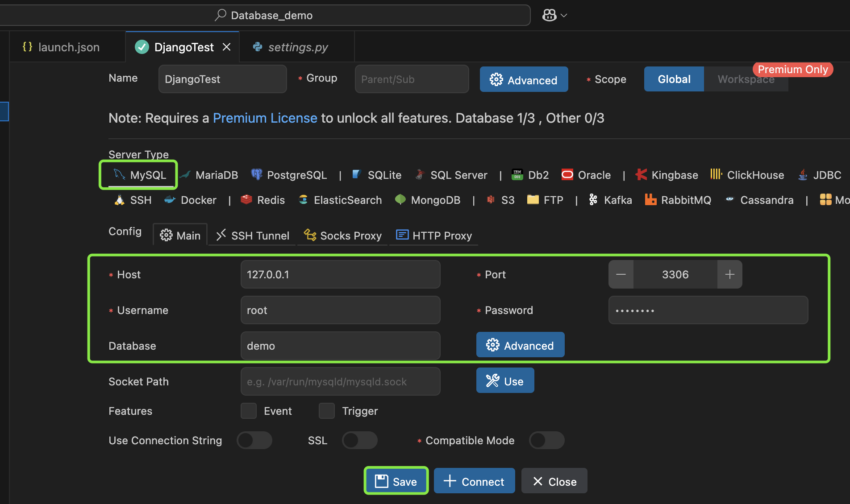This screenshot has width=850, height=504.
Task: Toggle Compatible Mode switch
Action: click(547, 440)
